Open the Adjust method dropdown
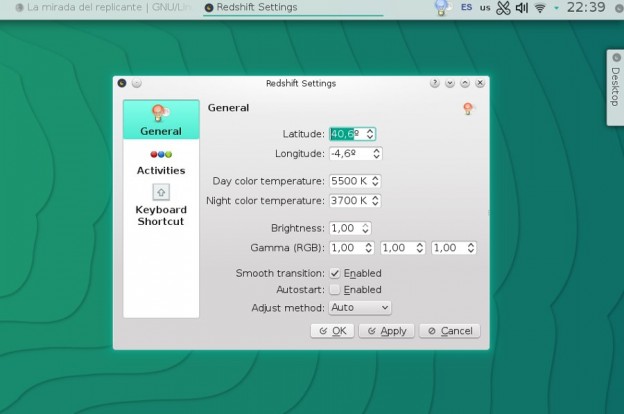624x414 pixels. [360, 308]
